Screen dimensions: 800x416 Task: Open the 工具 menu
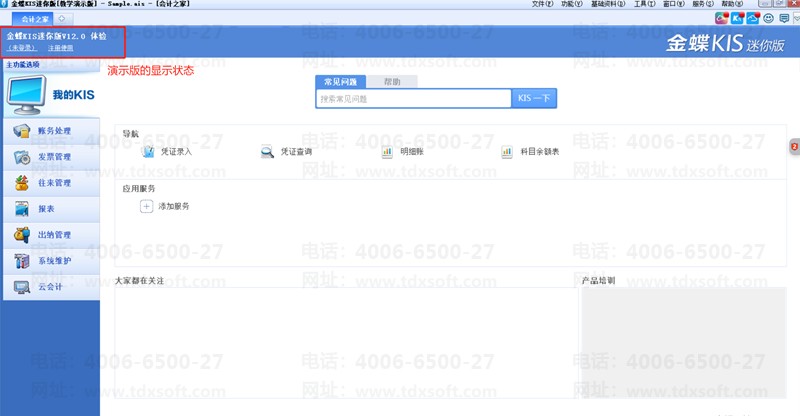644,4
